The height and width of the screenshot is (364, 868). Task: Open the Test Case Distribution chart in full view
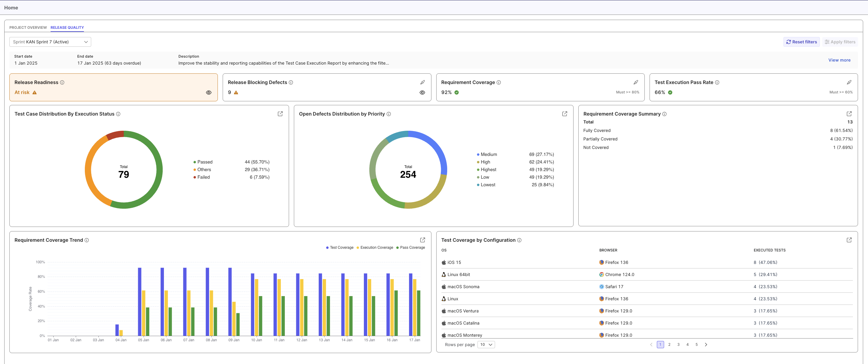tap(280, 114)
